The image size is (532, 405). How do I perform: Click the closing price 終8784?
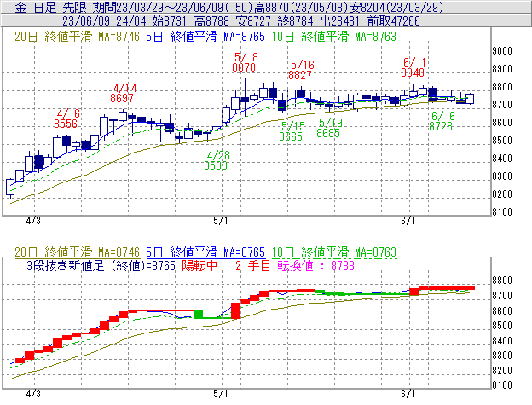coord(295,21)
